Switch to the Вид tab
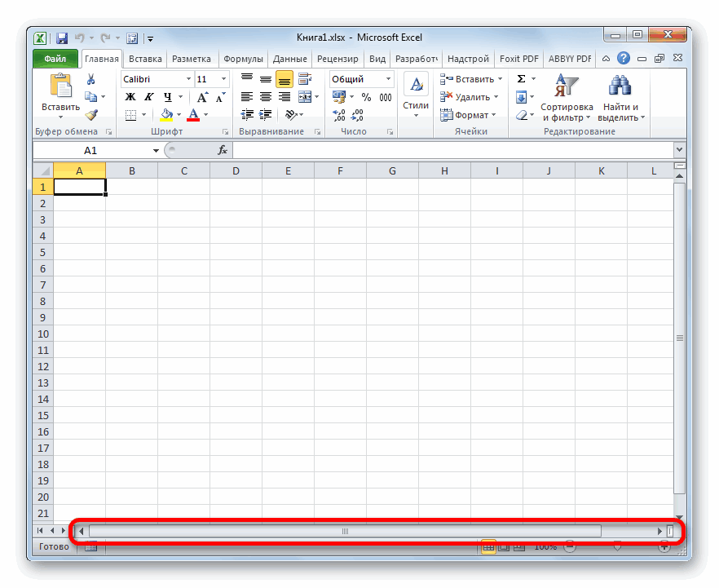This screenshot has height=588, width=719. tap(377, 59)
